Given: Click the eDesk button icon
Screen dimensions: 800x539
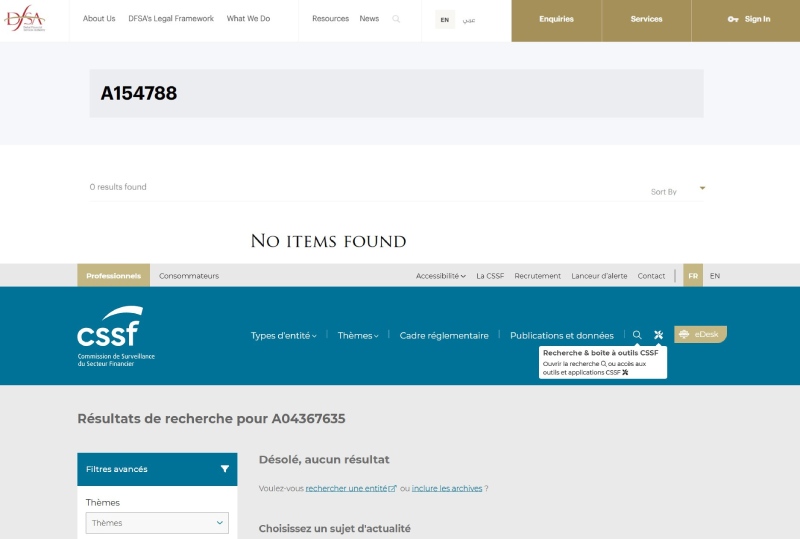Looking at the screenshot, I should click(x=685, y=334).
